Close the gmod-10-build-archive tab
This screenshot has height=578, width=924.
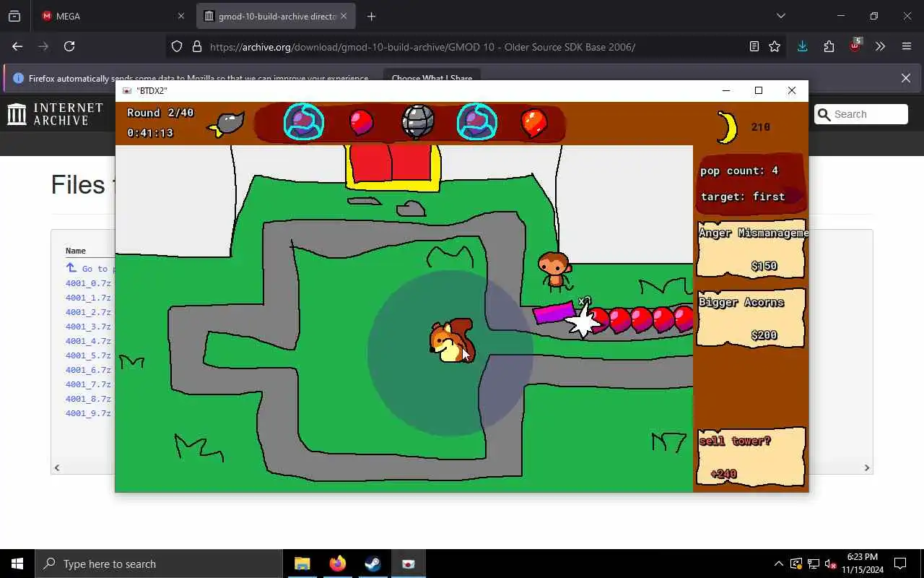pos(344,16)
